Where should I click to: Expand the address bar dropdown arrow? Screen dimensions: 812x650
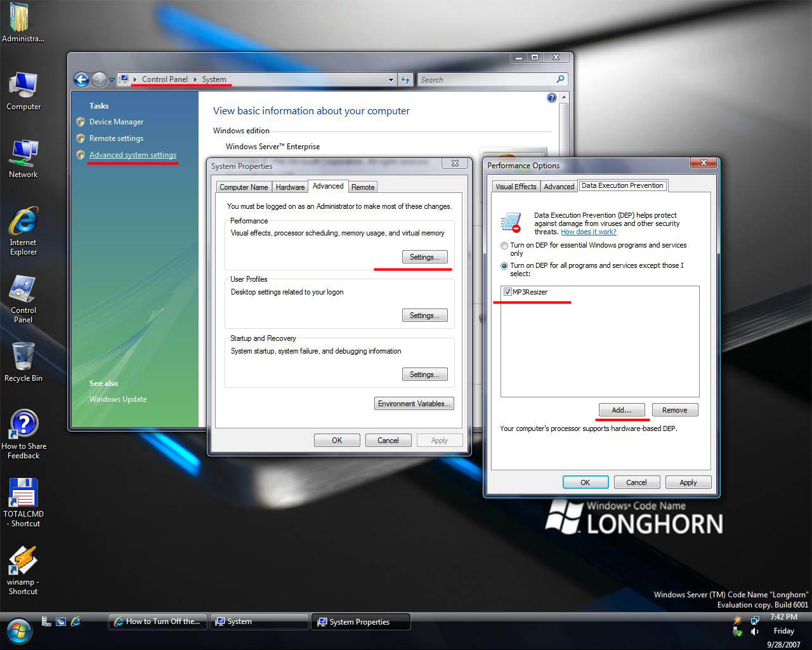[391, 79]
